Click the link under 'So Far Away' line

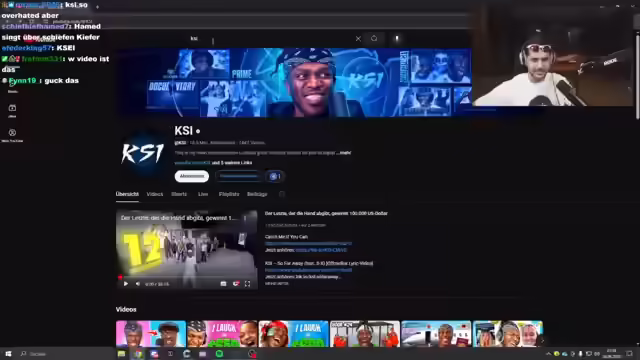click(308, 270)
